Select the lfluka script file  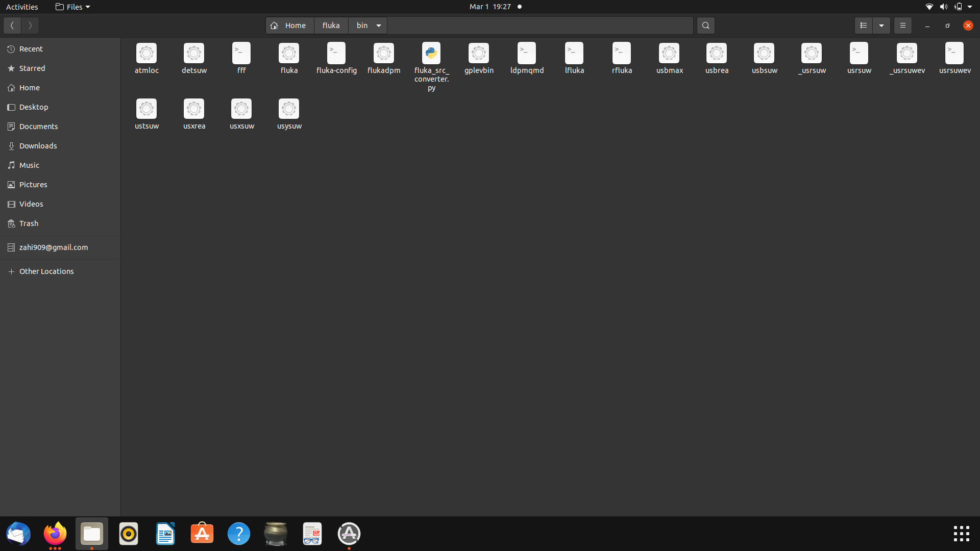pyautogui.click(x=574, y=53)
